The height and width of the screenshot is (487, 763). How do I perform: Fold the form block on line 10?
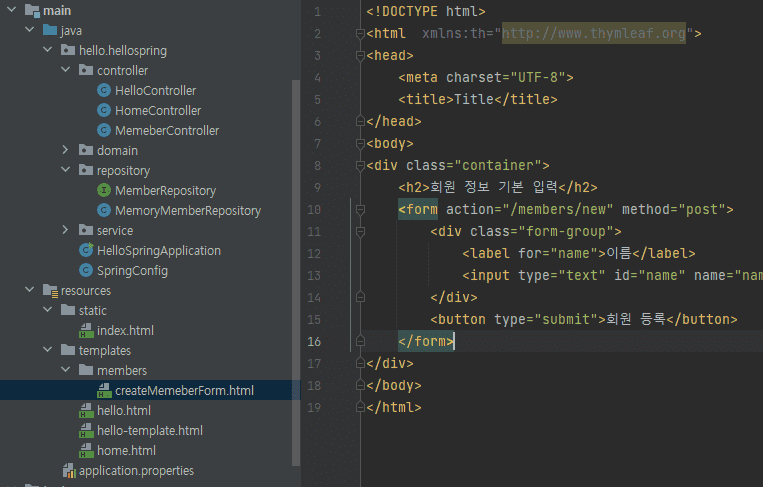pos(360,210)
